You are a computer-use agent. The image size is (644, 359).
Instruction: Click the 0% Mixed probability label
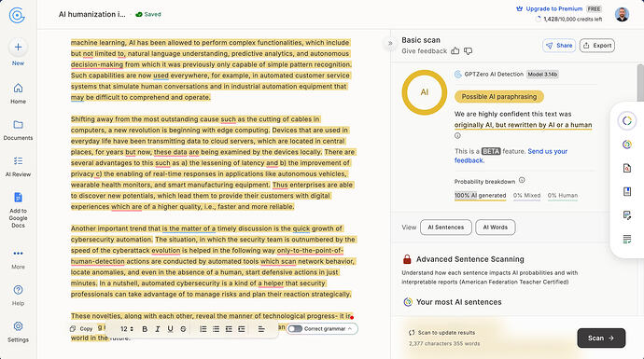(526, 196)
